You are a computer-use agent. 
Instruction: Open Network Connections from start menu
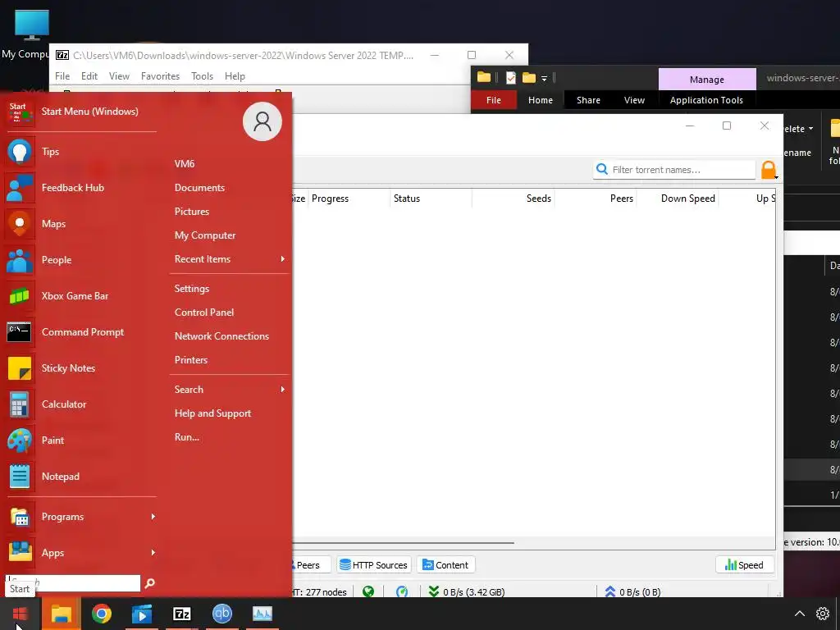pyautogui.click(x=221, y=336)
